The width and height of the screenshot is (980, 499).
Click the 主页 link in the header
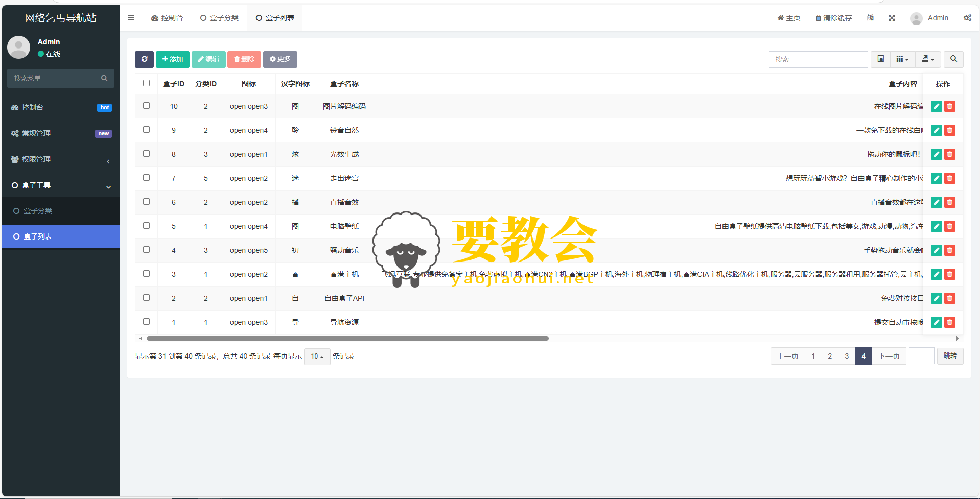coord(789,18)
